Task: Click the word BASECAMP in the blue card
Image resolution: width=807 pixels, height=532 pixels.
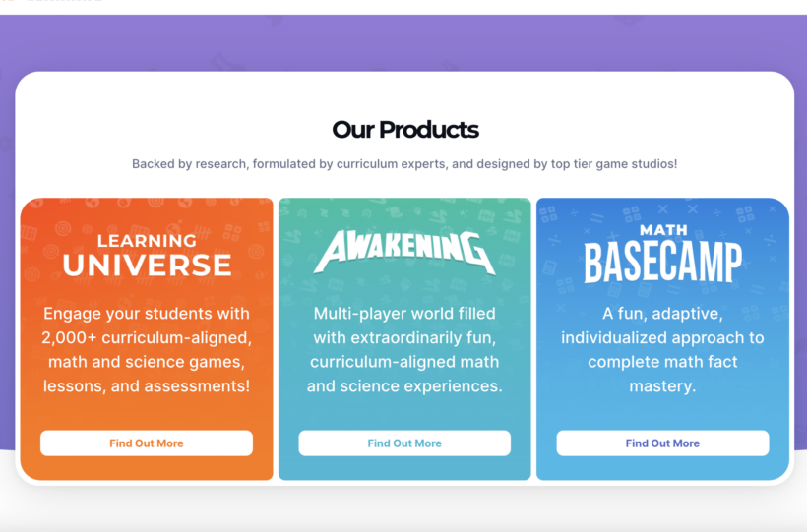Action: (662, 263)
